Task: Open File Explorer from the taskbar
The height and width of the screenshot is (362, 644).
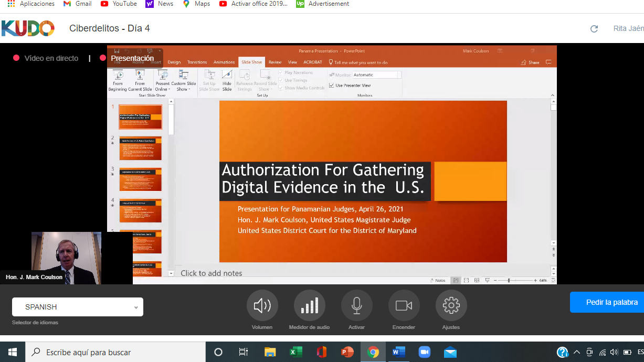Action: 270,352
